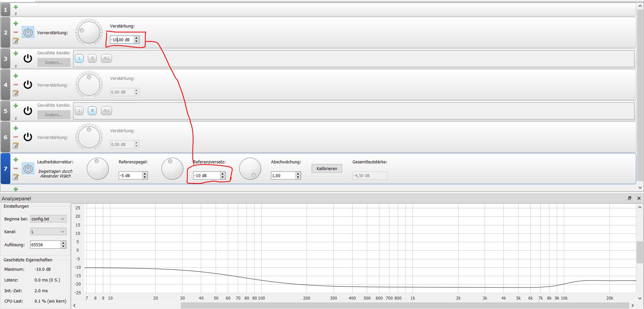Click the green plus in row 5
This screenshot has width=644, height=309.
click(x=16, y=106)
